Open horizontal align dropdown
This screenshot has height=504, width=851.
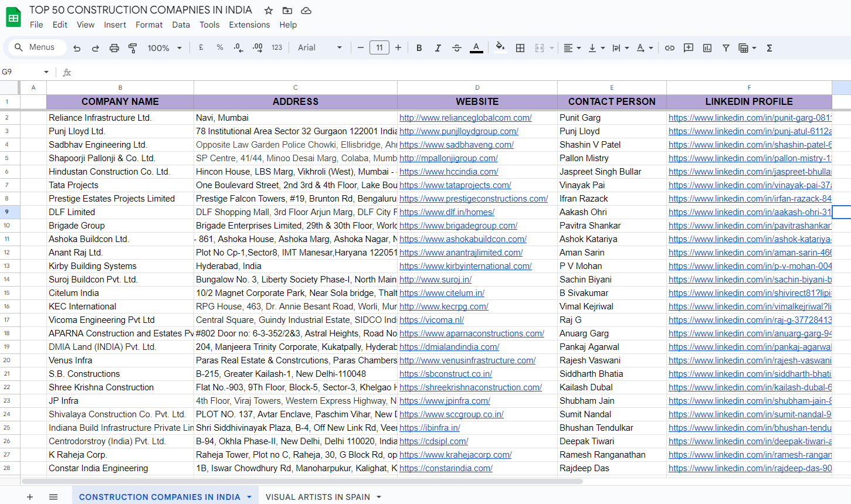pos(572,48)
